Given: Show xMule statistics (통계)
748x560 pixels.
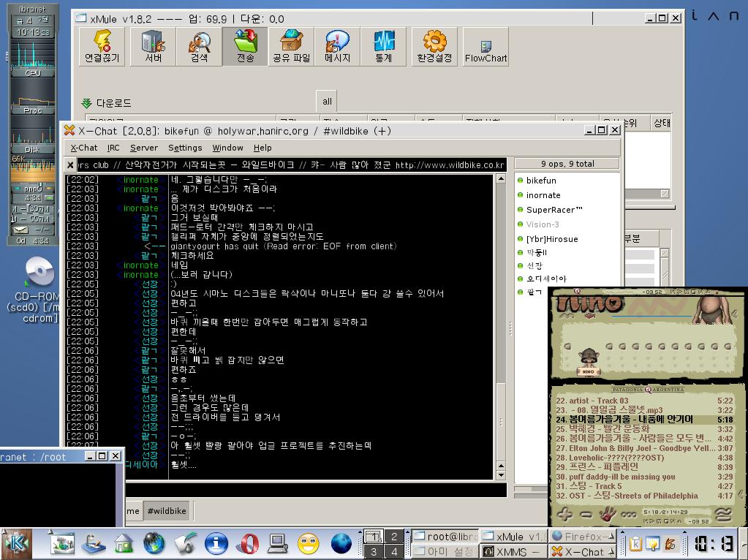Looking at the screenshot, I should coord(384,46).
